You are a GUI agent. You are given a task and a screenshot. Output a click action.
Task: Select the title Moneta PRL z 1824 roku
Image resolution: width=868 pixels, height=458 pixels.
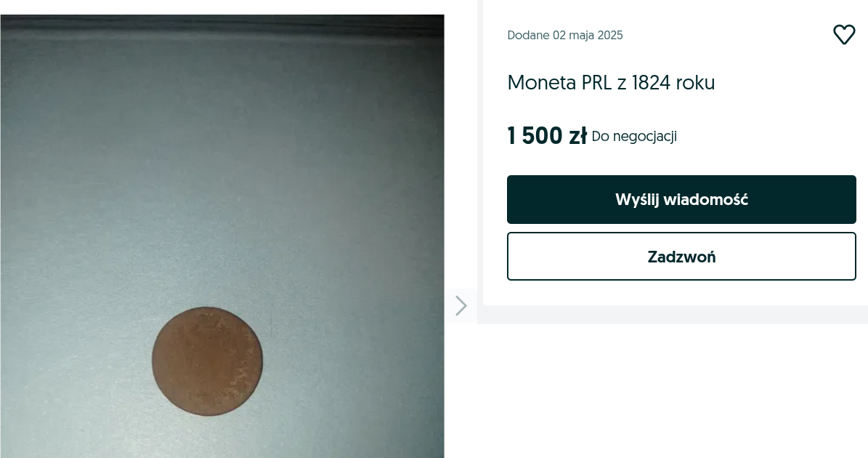[611, 83]
